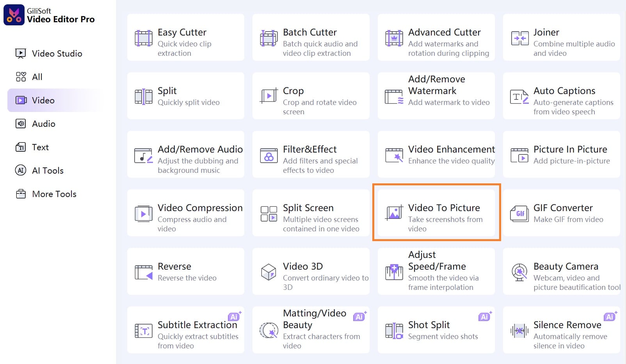Screen dimensions: 626x364
Task: Click the Advanced Cutter crown icon
Action: (x=394, y=38)
